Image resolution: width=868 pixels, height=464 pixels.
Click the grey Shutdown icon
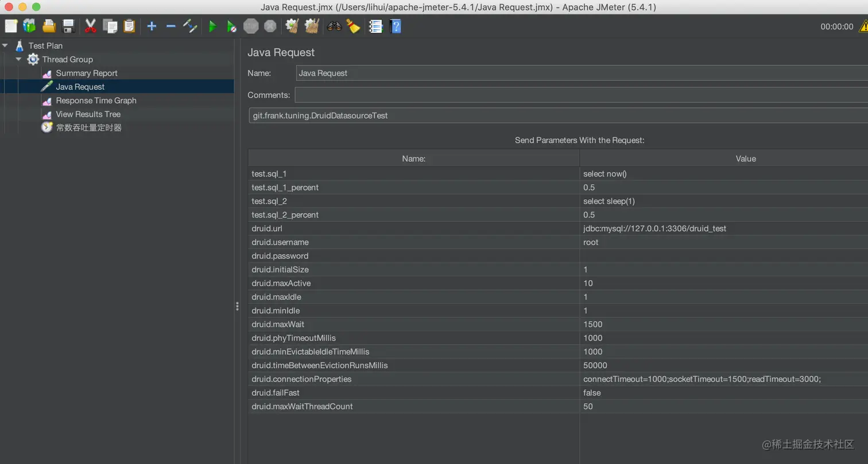point(270,26)
